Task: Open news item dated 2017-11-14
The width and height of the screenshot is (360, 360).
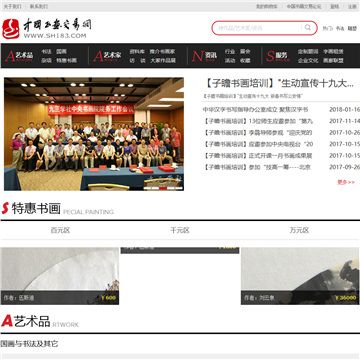Action: point(258,121)
